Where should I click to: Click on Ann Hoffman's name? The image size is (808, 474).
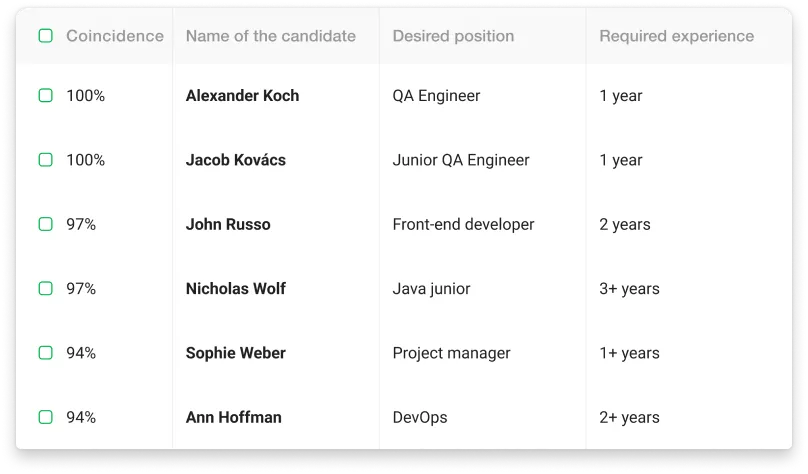233,417
